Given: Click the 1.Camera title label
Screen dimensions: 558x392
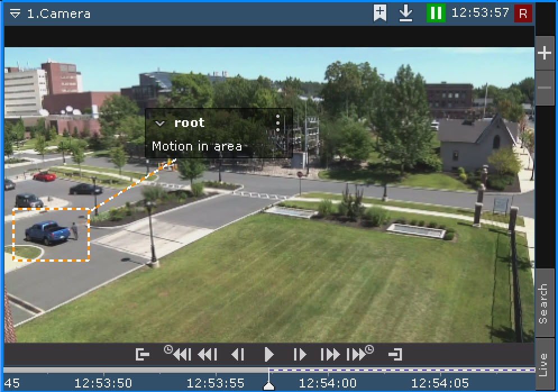Looking at the screenshot, I should point(59,14).
